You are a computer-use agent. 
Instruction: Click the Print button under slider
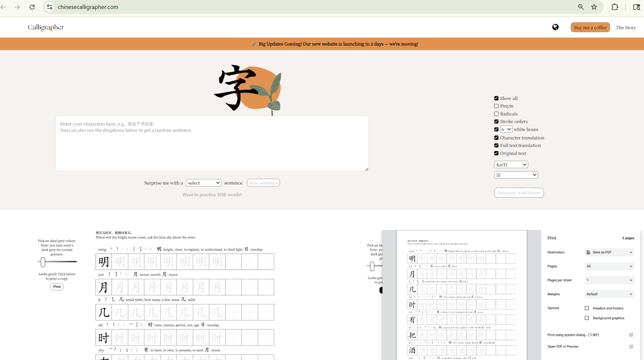point(57,287)
